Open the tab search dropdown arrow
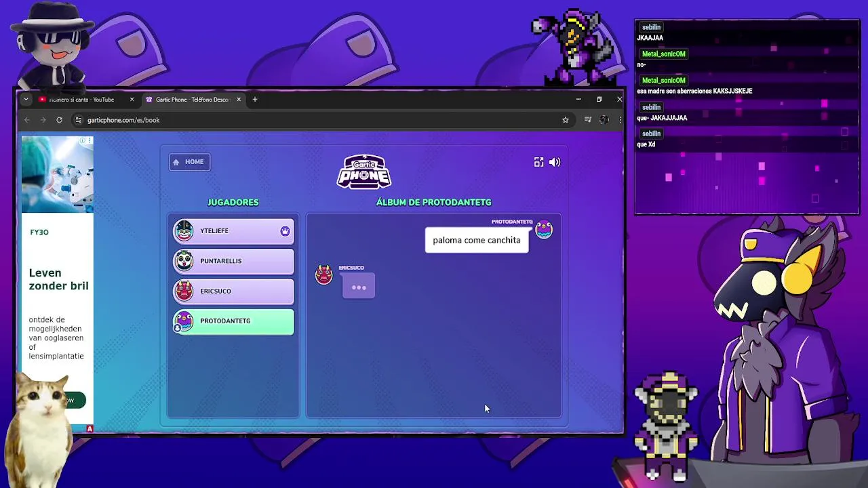The width and height of the screenshot is (868, 488). click(26, 100)
